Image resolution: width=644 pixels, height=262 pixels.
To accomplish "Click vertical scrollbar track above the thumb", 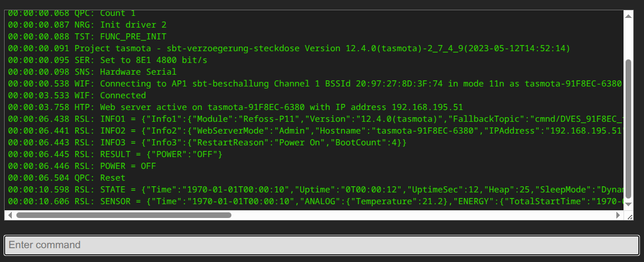I will pos(628,38).
